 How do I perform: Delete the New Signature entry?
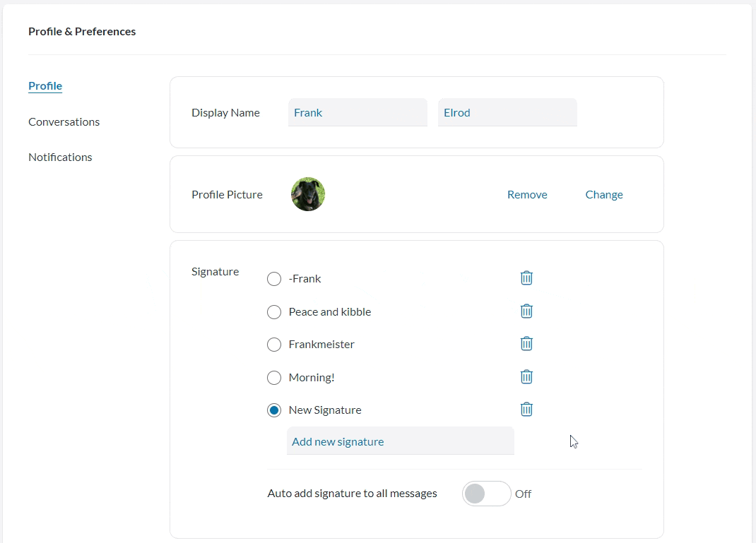526,410
